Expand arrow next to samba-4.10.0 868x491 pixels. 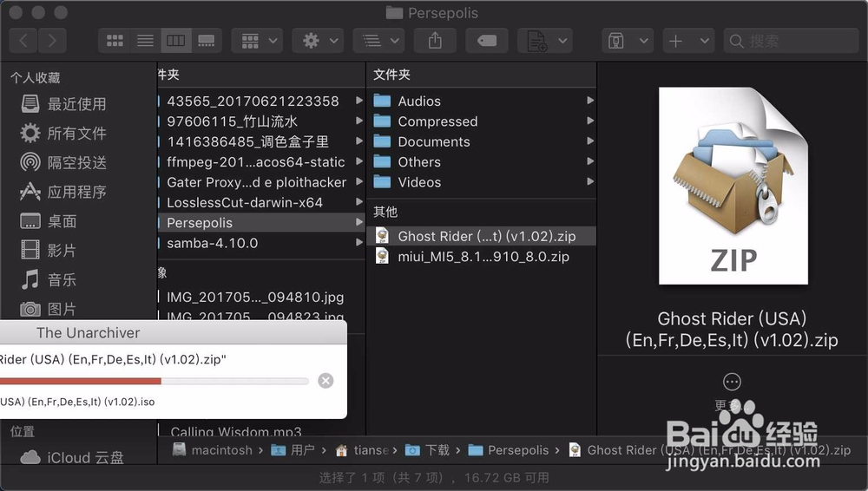tap(359, 242)
